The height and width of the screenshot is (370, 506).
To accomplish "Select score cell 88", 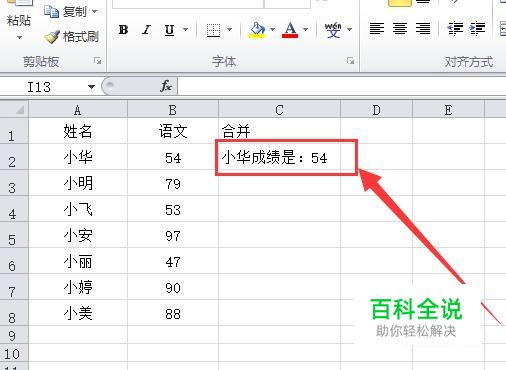I will pyautogui.click(x=173, y=313).
